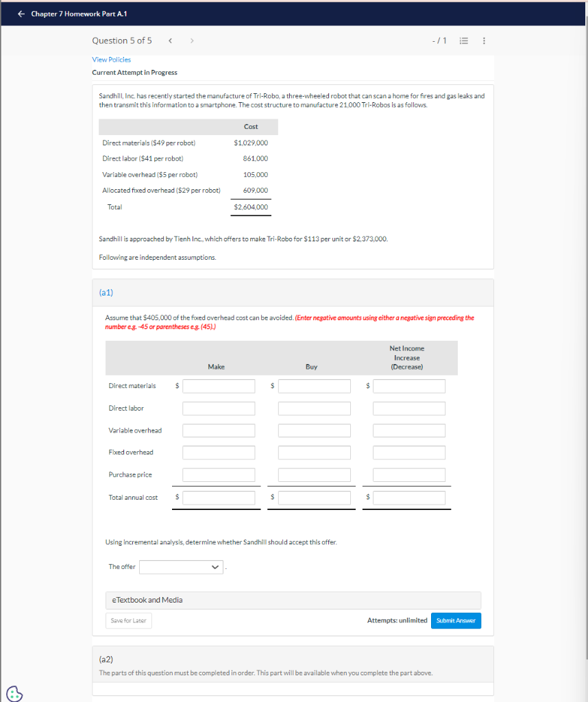Go to the previous question chevron
This screenshot has width=588, height=702.
171,40
